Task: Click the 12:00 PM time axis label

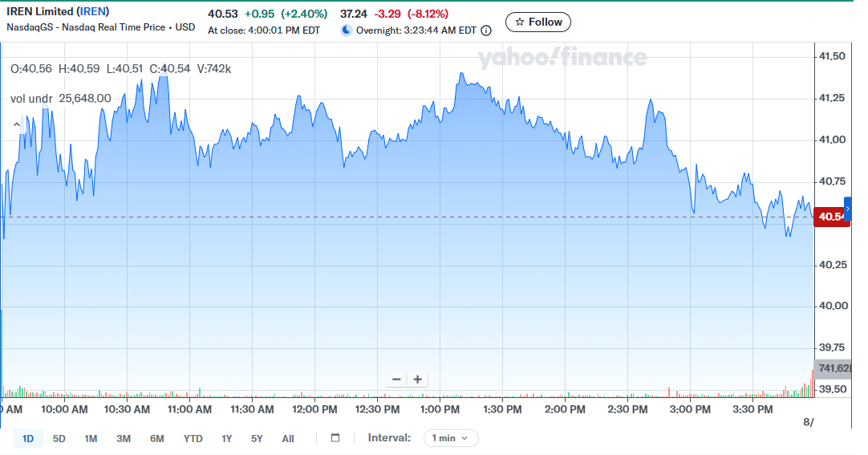Action: point(314,409)
